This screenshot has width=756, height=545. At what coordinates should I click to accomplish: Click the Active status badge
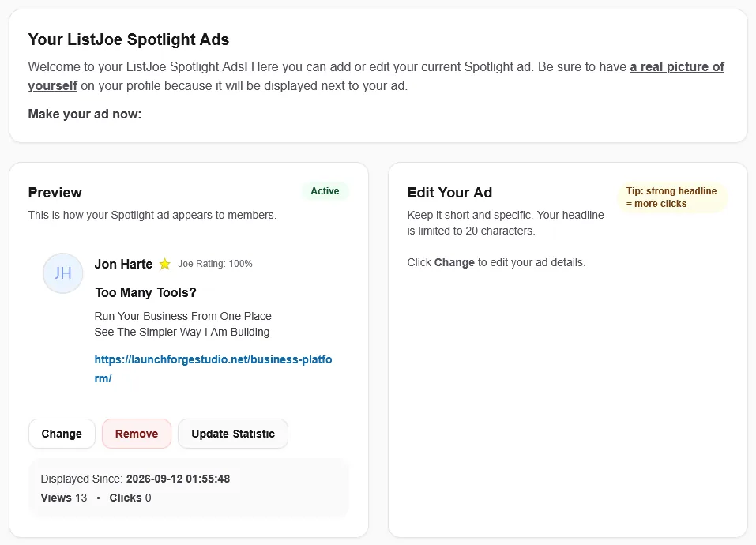coord(325,191)
